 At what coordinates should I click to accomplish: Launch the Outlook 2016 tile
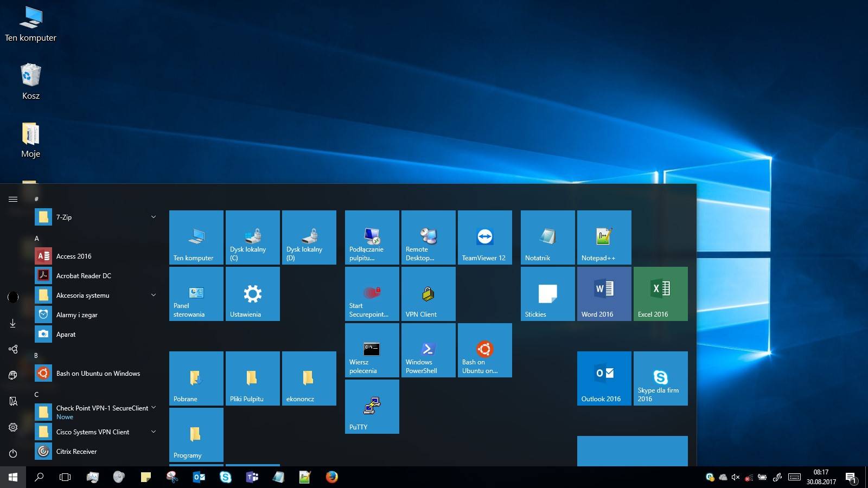point(604,378)
